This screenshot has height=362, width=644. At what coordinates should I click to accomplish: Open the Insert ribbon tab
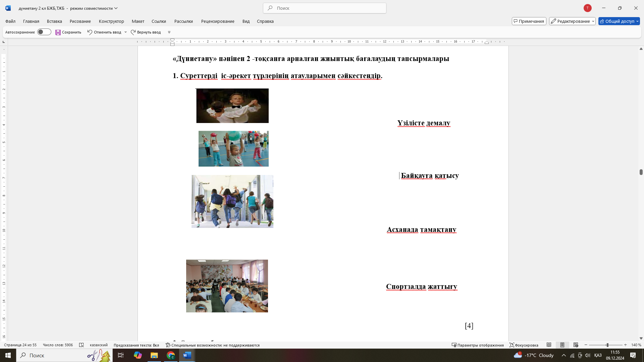[54, 21]
